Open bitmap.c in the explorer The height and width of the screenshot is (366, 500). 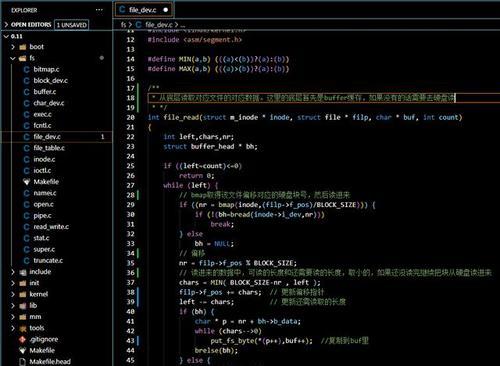[x=46, y=69]
